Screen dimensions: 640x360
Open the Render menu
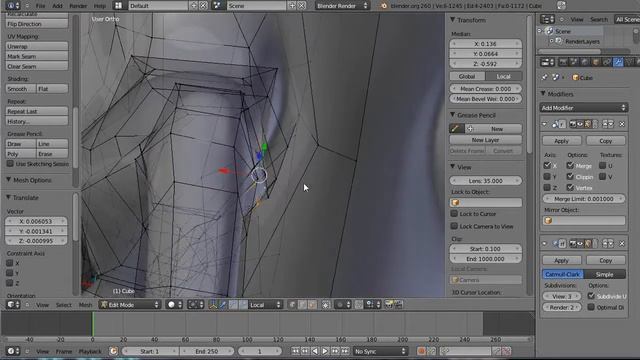tap(78, 6)
